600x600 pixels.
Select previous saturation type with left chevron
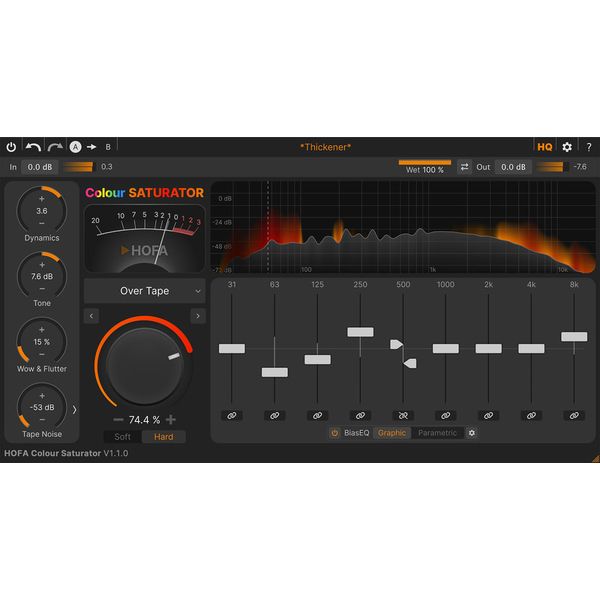[x=91, y=316]
